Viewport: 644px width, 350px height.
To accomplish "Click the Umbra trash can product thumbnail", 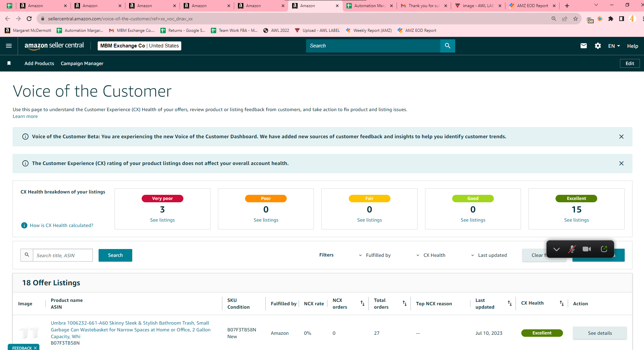I will 29,333.
